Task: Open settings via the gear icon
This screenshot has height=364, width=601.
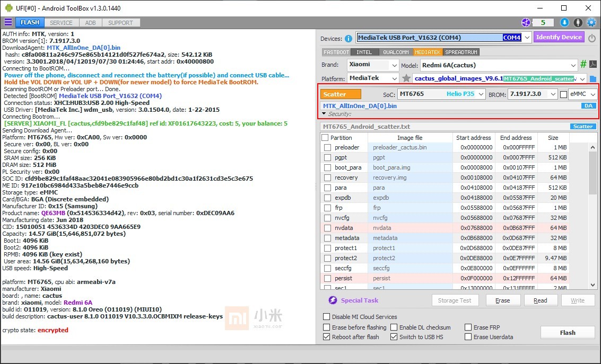Action: click(x=591, y=23)
